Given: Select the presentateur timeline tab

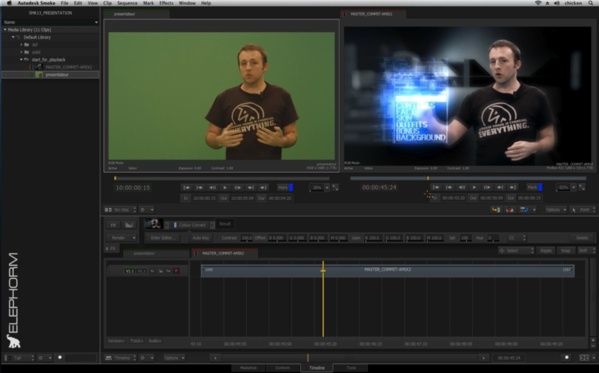Looking at the screenshot, I should pos(156,253).
